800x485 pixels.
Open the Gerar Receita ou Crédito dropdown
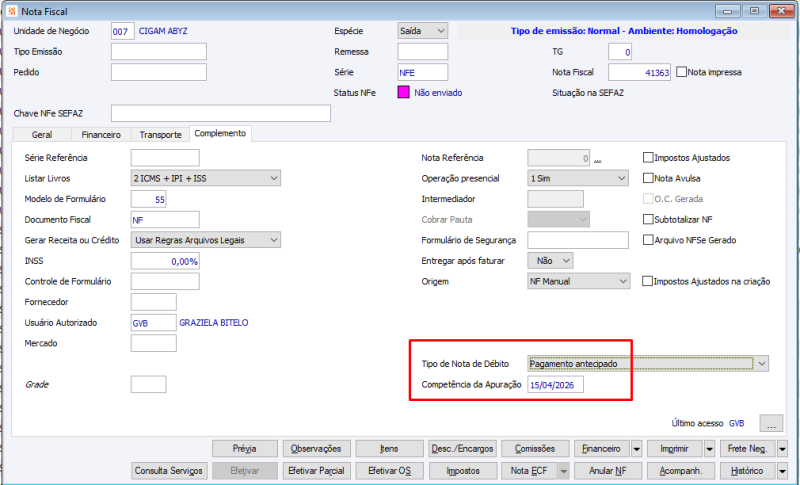[x=206, y=240]
